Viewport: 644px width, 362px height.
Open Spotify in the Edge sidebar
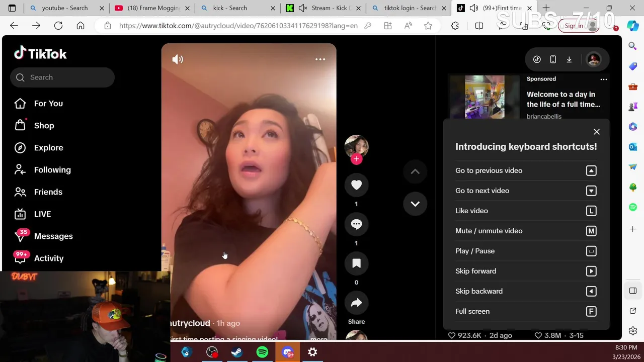[633, 207]
